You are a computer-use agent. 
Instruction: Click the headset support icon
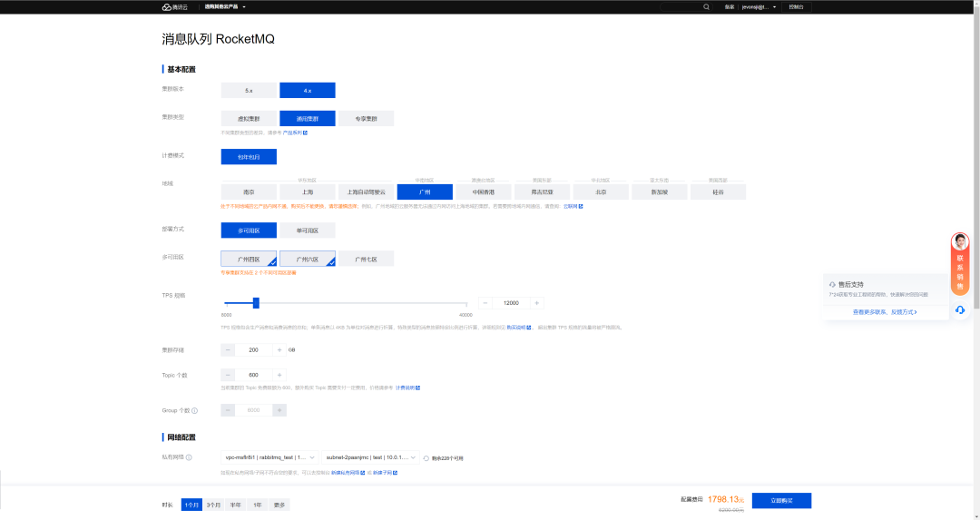click(960, 310)
